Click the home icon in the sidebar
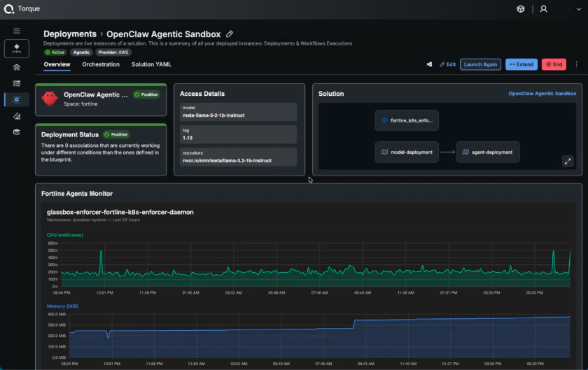 [x=17, y=67]
